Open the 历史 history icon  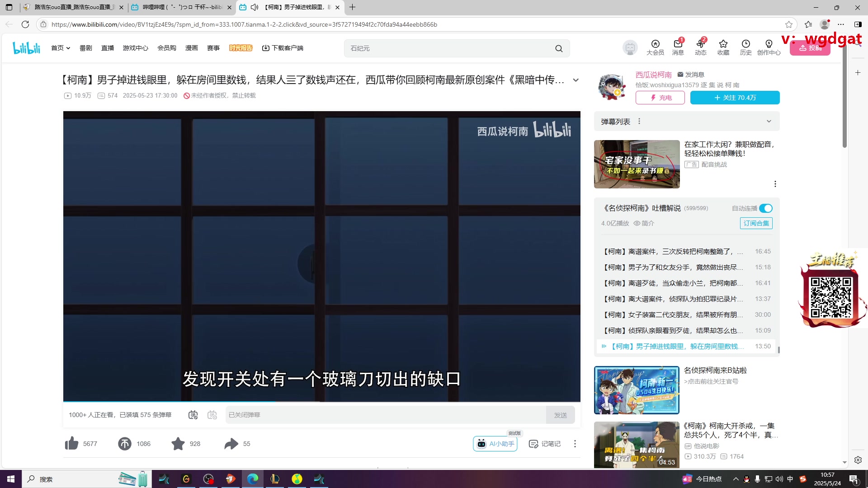pos(745,47)
